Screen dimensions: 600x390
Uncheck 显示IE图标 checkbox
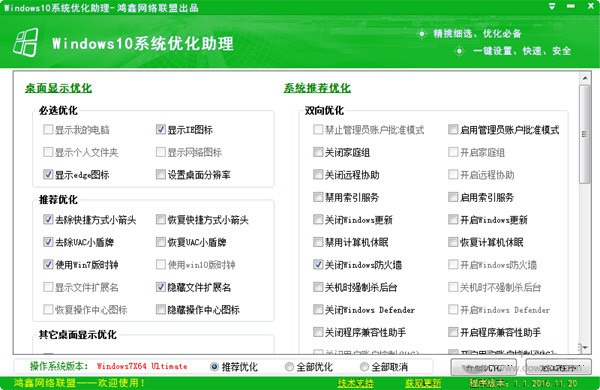[x=161, y=129]
